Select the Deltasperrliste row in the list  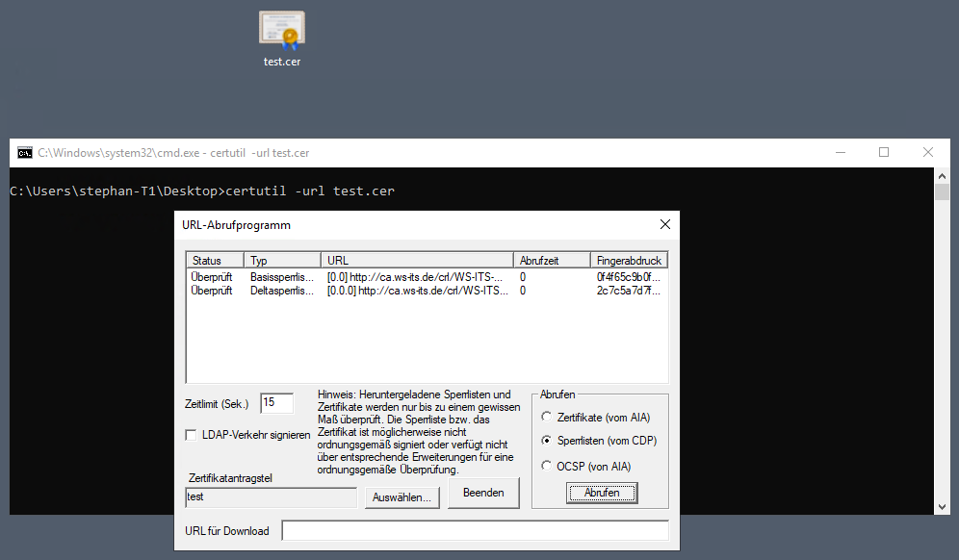[x=427, y=291]
